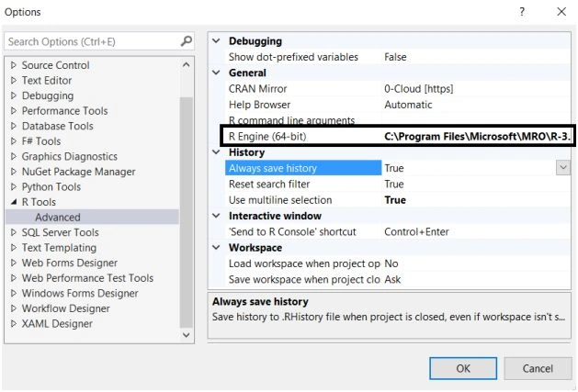Image resolution: width=578 pixels, height=392 pixels.
Task: Click tree scrollbar up arrow
Action: click(187, 65)
